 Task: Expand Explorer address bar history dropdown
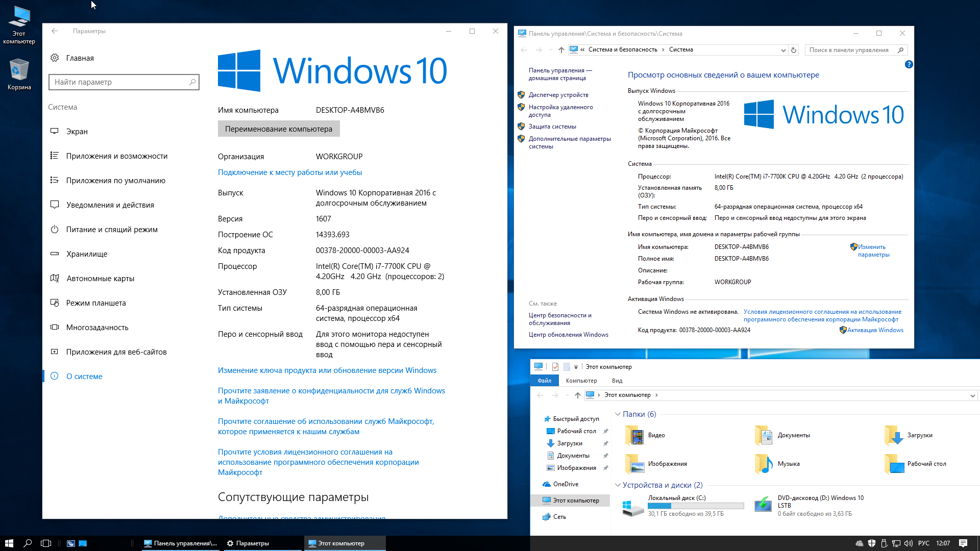(973, 395)
